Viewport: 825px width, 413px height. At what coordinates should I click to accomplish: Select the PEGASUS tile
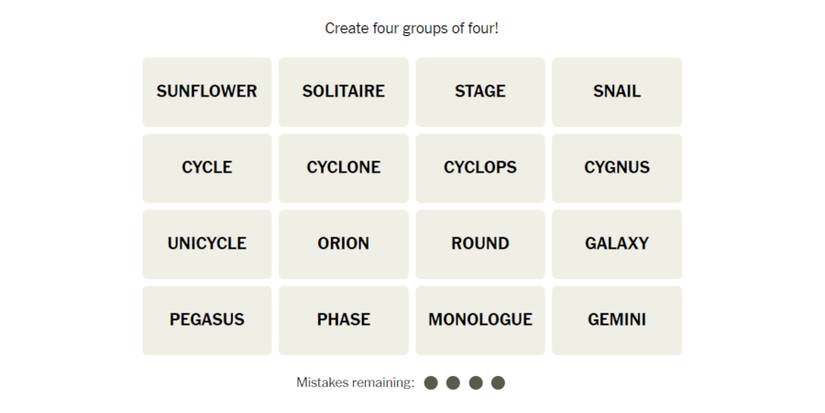[x=207, y=320]
